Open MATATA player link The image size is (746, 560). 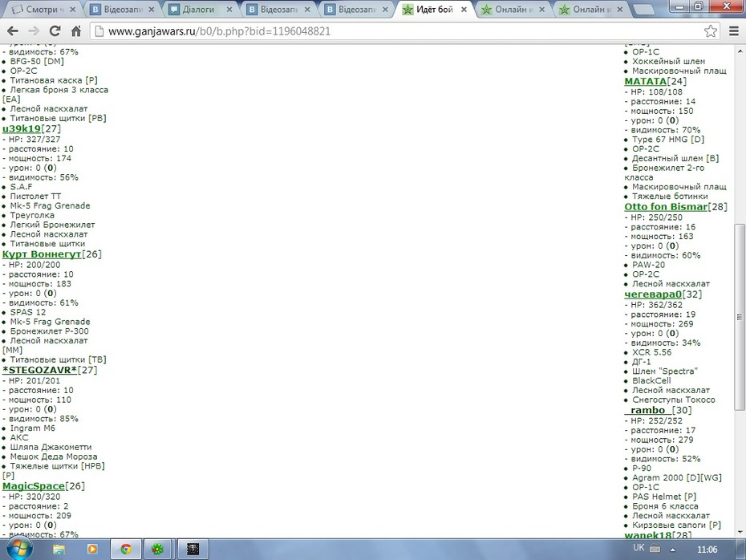click(x=646, y=81)
